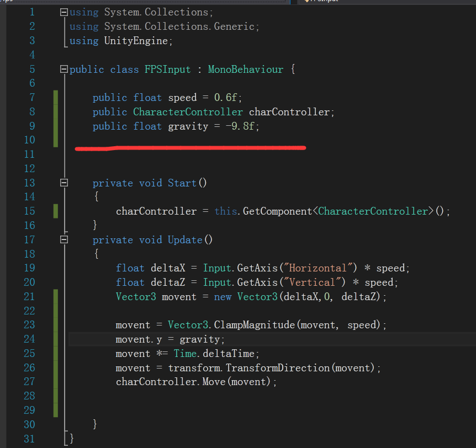This screenshot has height=448, width=476.
Task: Click the closing brace on line 16
Action: (95, 225)
